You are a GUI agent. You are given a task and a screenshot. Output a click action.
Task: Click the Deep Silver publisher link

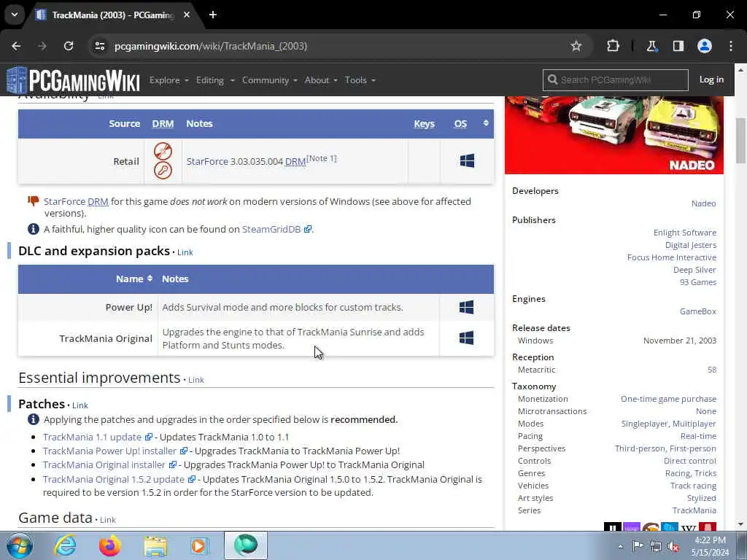[x=694, y=270]
